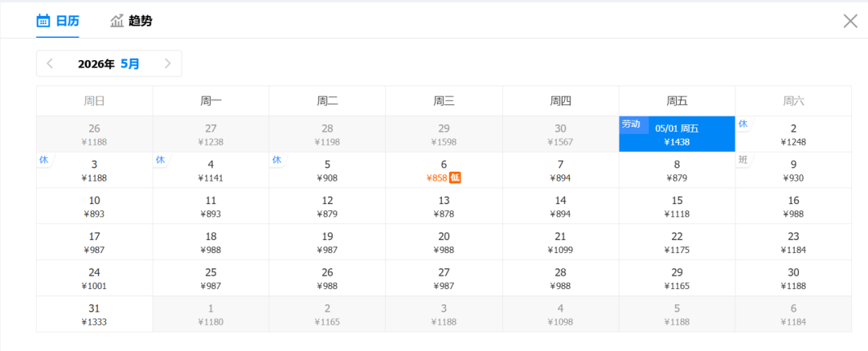Pick May 9 marked 班 workday
This screenshot has height=351, width=868.
pyautogui.click(x=792, y=170)
